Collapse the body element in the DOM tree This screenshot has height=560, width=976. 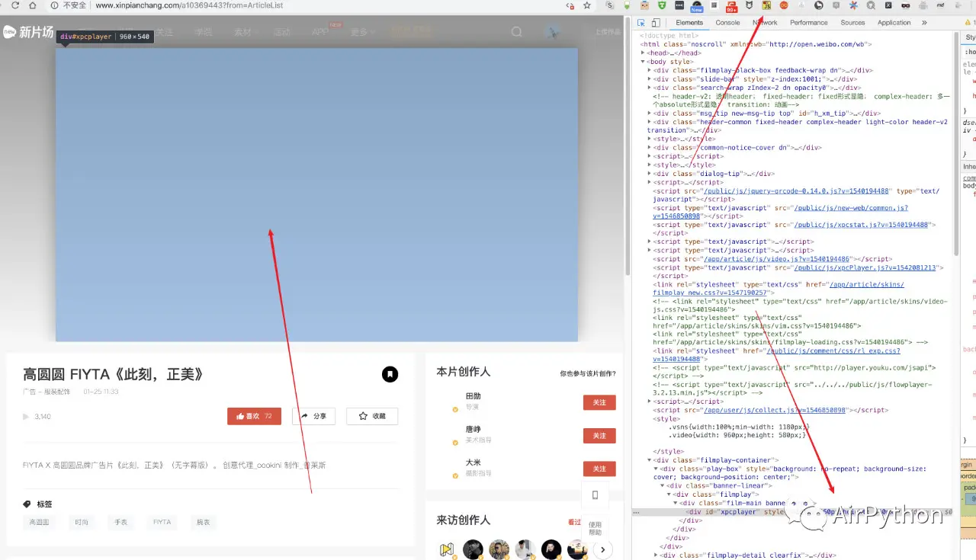click(644, 62)
